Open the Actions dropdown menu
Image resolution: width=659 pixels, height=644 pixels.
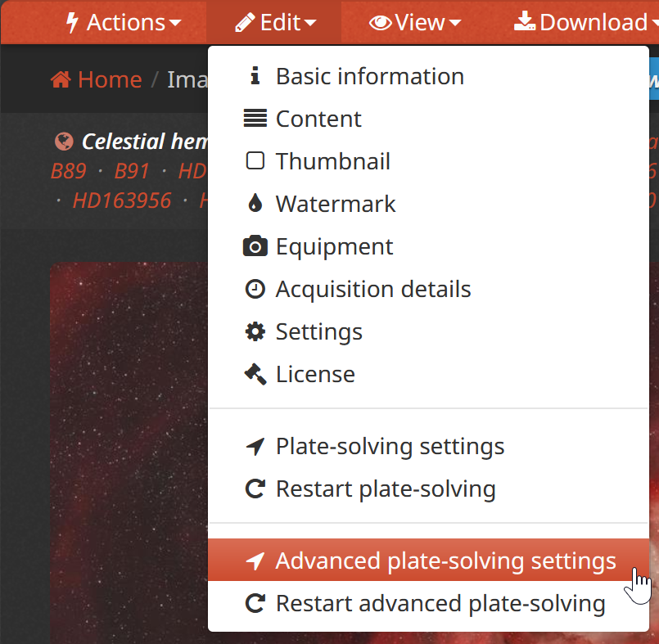(124, 22)
